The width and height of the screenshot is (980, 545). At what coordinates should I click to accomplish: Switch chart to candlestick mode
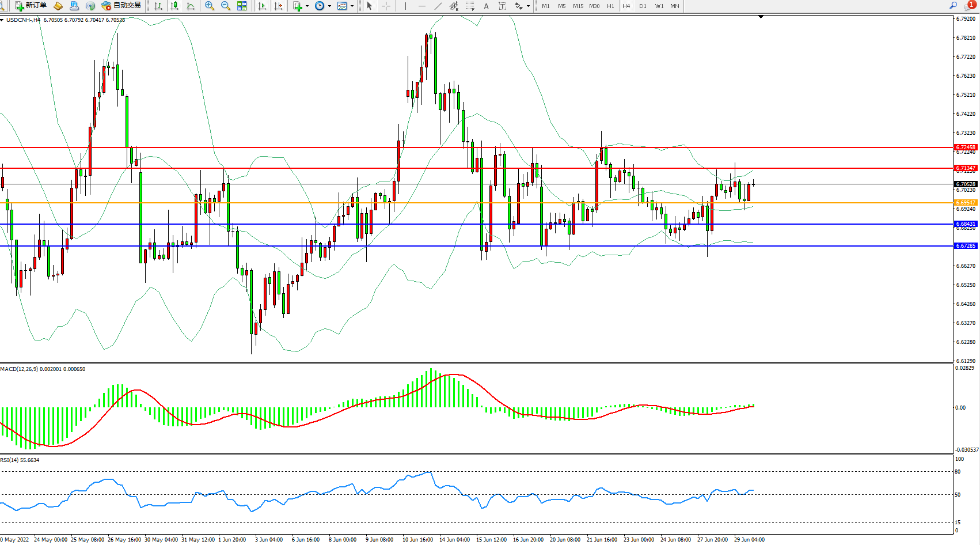pyautogui.click(x=174, y=6)
